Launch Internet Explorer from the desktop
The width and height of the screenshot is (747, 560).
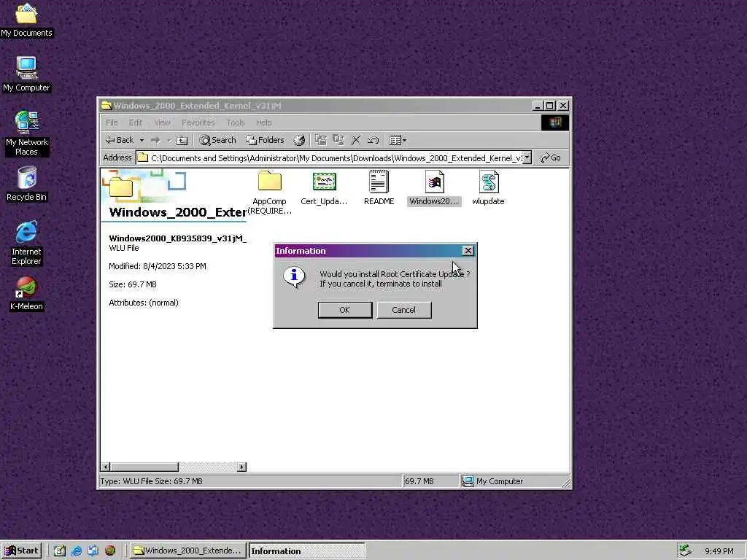click(x=26, y=242)
